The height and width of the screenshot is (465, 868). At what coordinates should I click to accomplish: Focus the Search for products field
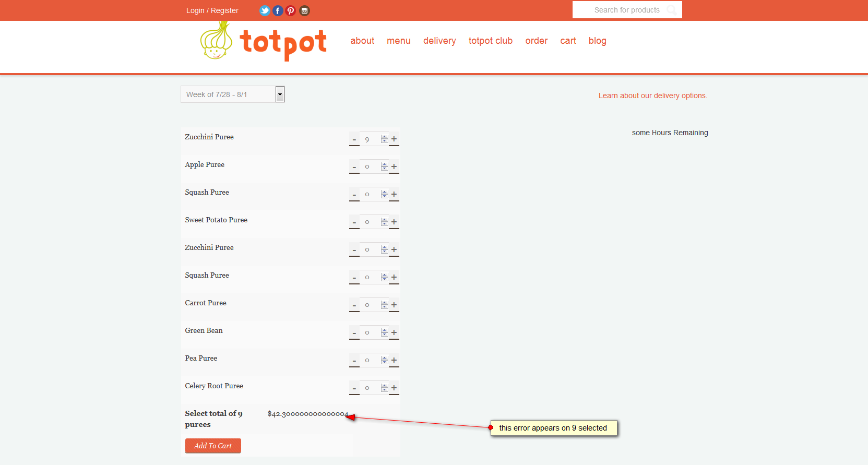(x=627, y=10)
